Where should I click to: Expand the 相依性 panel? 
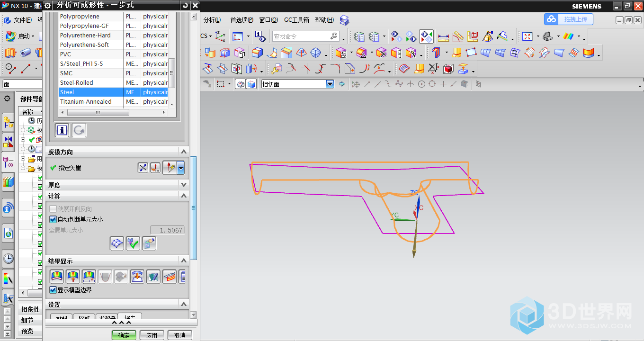30,309
